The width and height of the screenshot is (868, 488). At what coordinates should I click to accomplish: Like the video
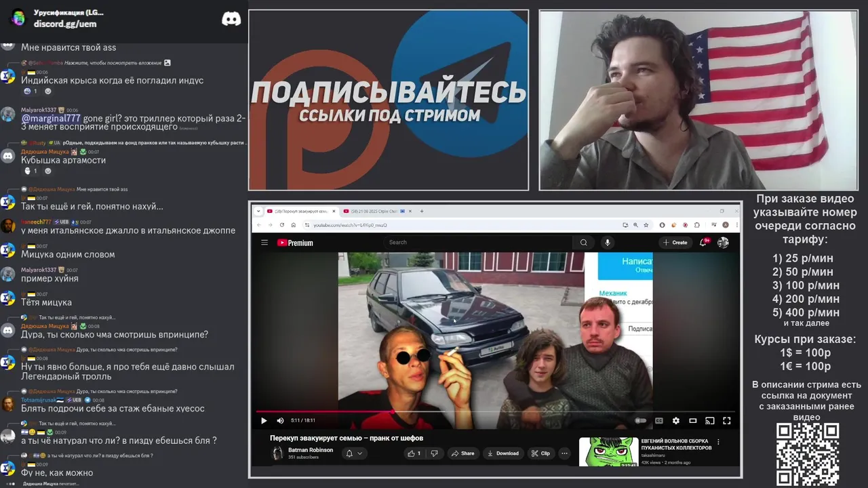coord(414,453)
